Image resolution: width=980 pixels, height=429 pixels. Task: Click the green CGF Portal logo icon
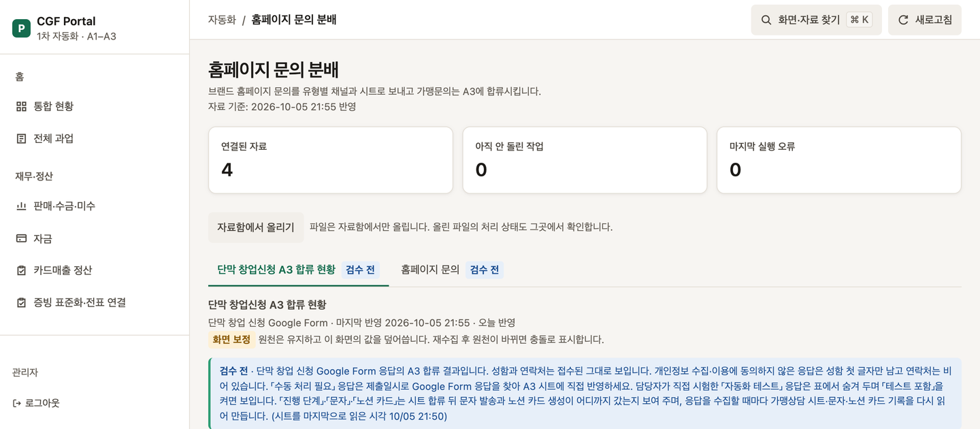(x=21, y=28)
